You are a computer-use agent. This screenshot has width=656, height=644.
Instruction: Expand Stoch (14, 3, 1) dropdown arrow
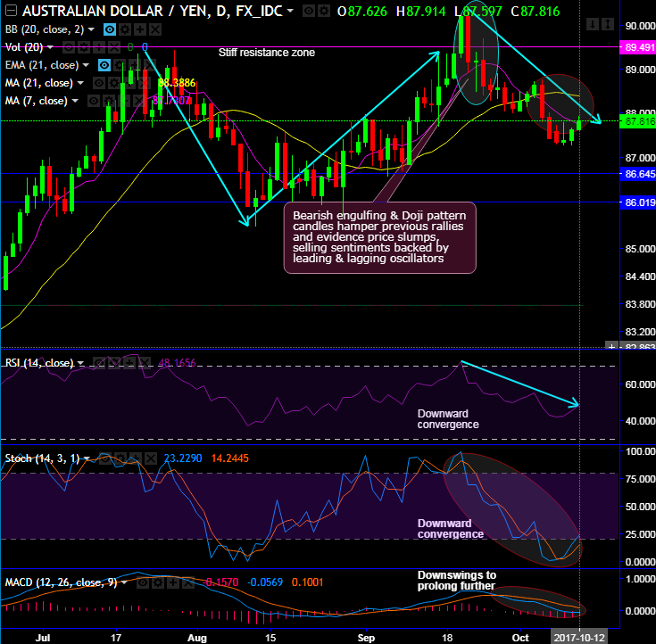(x=87, y=458)
